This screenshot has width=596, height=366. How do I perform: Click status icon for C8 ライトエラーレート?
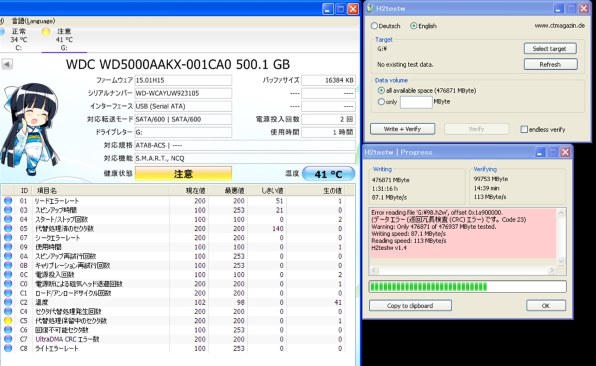[8, 348]
